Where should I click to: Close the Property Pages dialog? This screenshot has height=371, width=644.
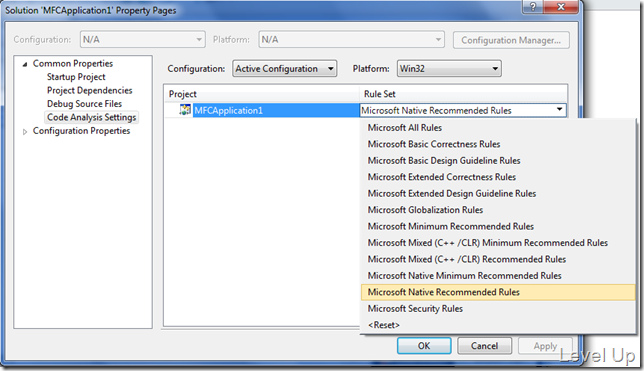tap(561, 7)
